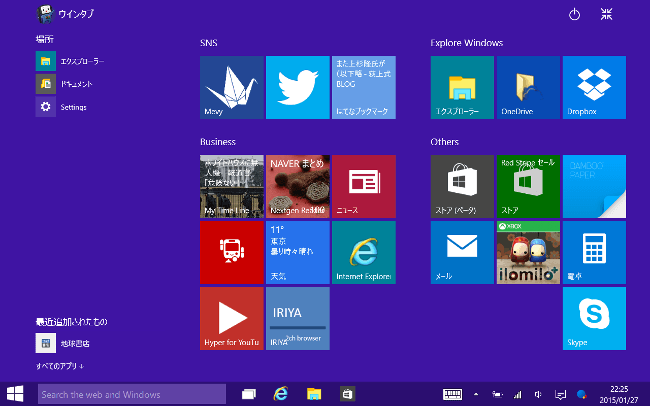Open the メール mail tile

coord(462,253)
